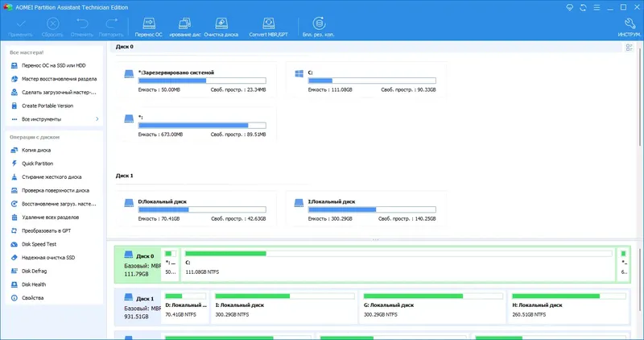Click the Диск 0 heading in top panel

125,47
